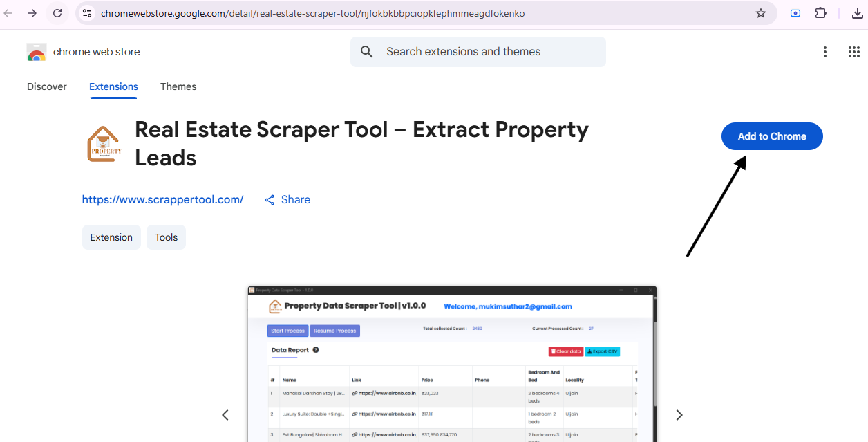
Task: Click the chrome web store title text
Action: (97, 52)
